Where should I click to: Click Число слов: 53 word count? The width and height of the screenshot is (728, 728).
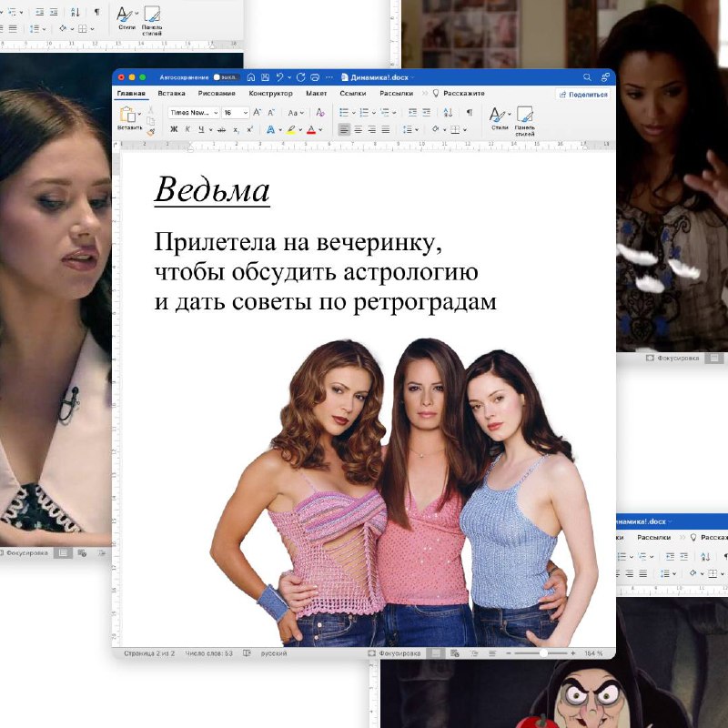click(209, 653)
